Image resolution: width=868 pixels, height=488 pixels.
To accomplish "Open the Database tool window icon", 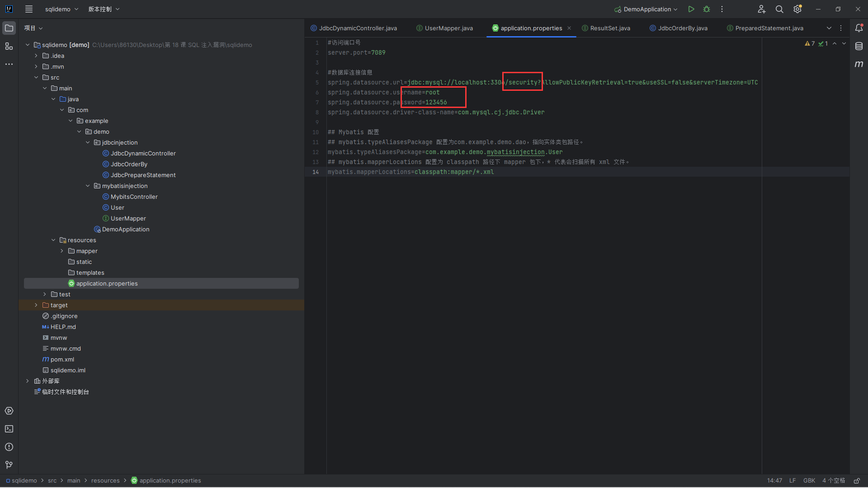I will 859,46.
